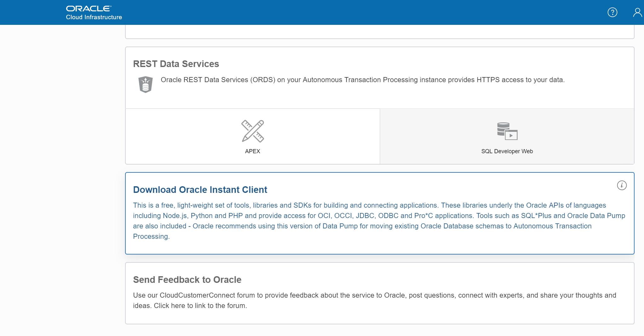Click the ORDS shield database icon

click(x=146, y=84)
